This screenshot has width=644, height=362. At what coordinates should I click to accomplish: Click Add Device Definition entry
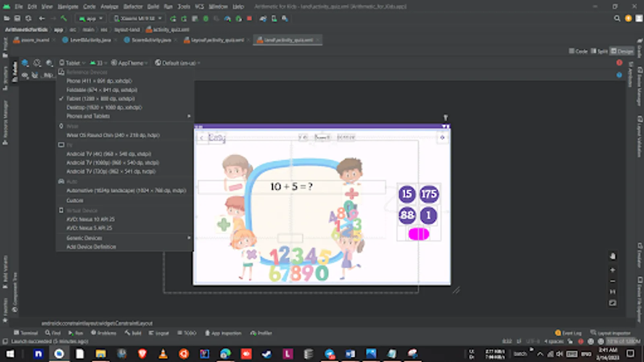[91, 247]
